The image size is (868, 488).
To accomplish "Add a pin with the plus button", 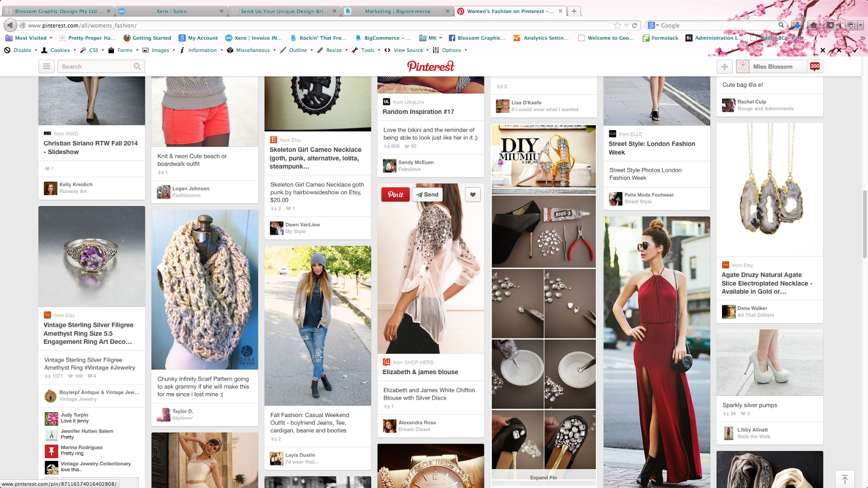I will [725, 67].
